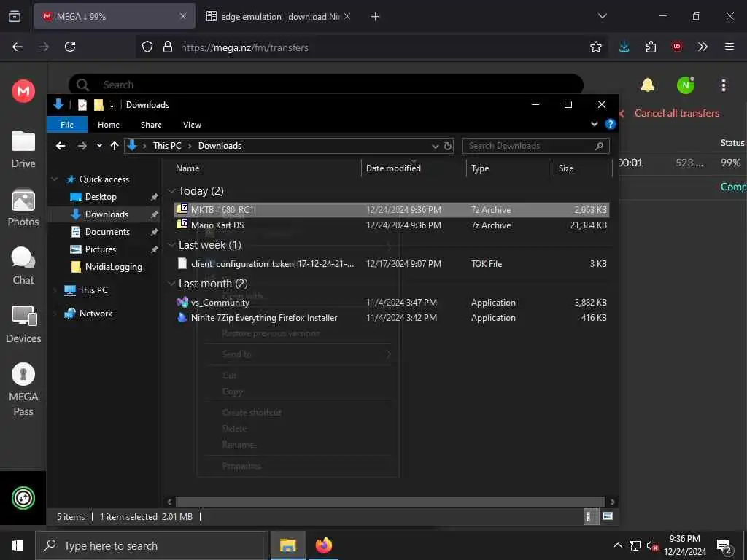The height and width of the screenshot is (560, 747).
Task: Collapse the Last week group
Action: [171, 245]
